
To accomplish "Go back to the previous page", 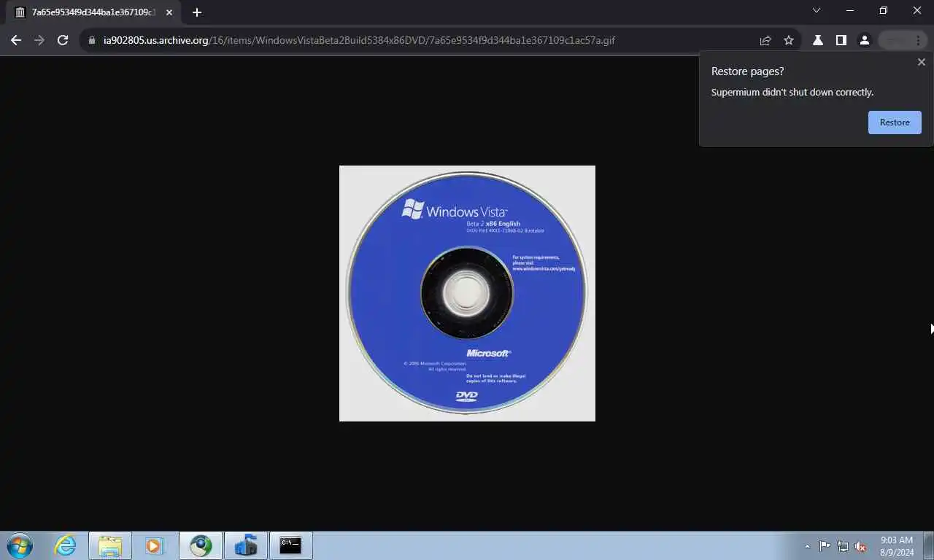I will pos(16,40).
